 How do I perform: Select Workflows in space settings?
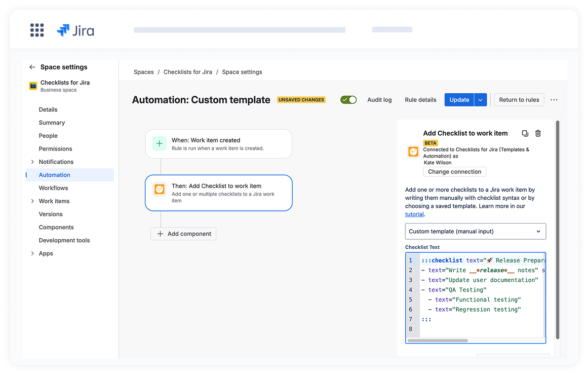pyautogui.click(x=53, y=188)
